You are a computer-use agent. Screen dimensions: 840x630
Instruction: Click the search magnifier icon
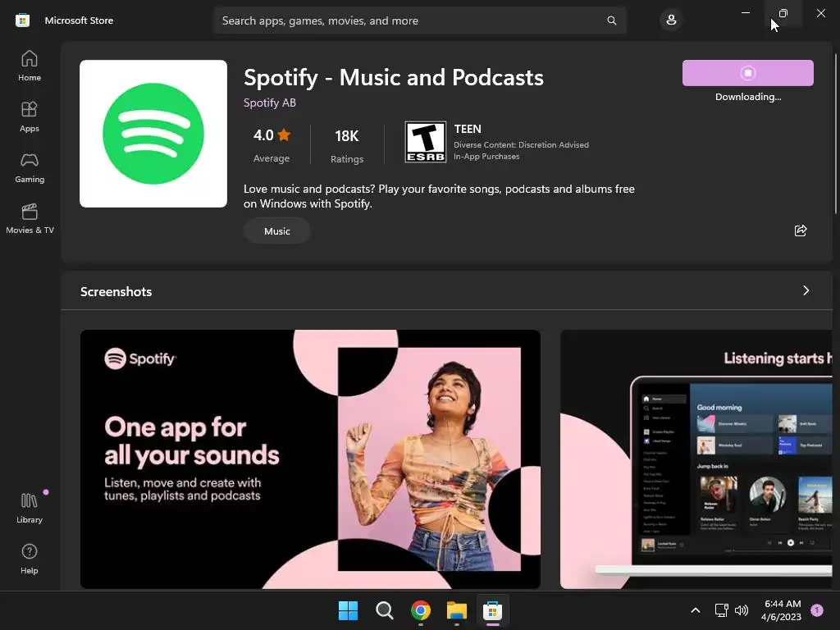611,21
